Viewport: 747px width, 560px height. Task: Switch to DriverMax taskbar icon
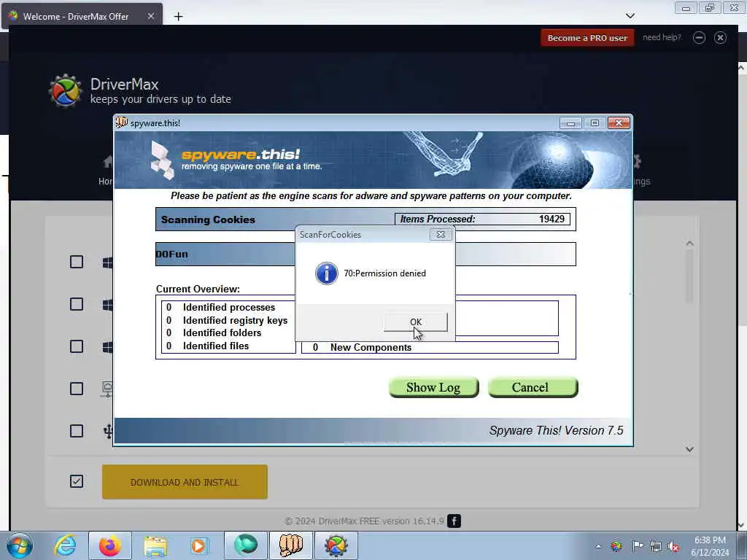(336, 545)
